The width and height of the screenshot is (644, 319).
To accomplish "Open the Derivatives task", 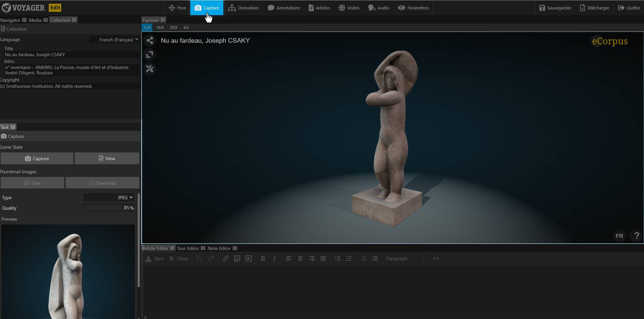I will pos(243,8).
